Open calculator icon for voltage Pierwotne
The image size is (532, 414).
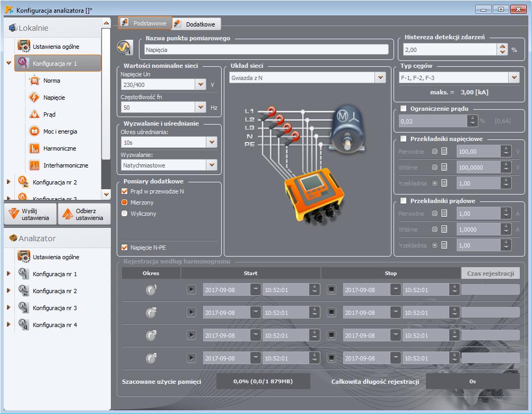click(x=444, y=152)
